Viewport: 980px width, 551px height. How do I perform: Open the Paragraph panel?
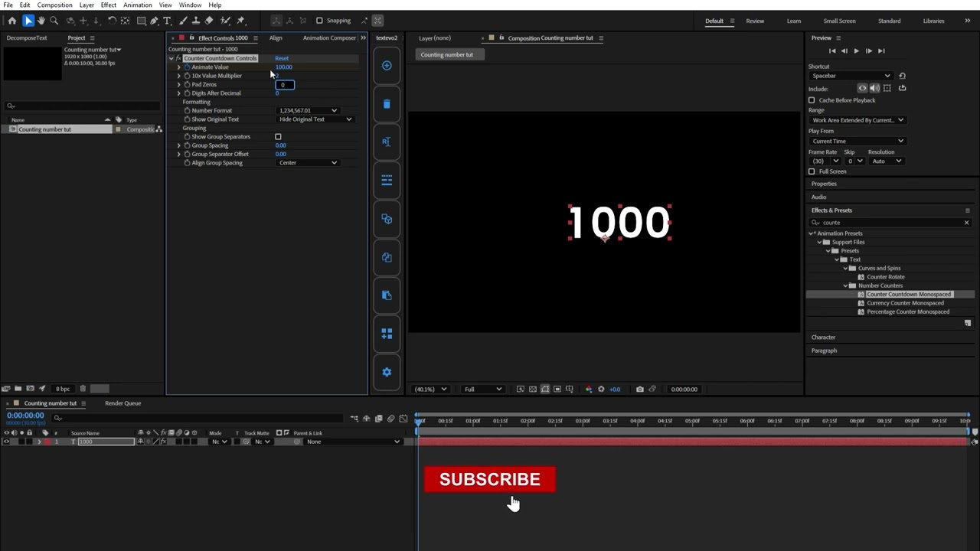824,350
